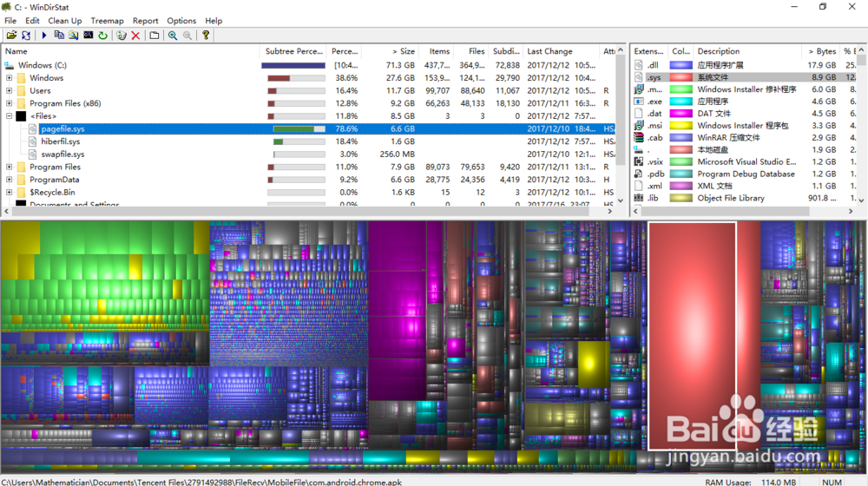868x486 pixels.
Task: Click the Open drive toolbar icon
Action: tap(11, 36)
